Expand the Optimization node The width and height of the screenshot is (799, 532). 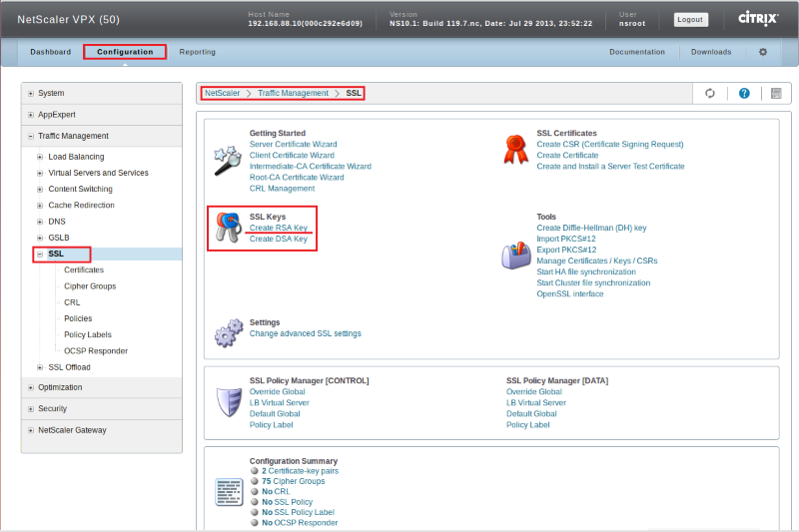tap(31, 388)
